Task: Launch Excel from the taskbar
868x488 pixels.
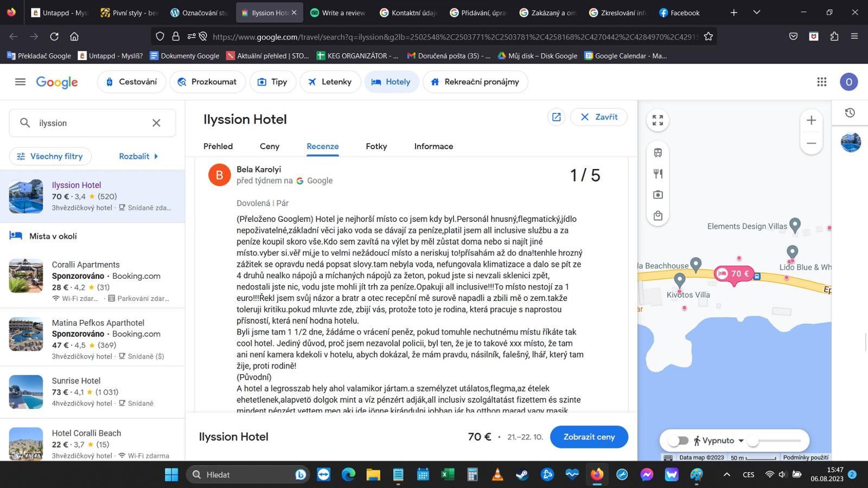Action: coord(448,474)
